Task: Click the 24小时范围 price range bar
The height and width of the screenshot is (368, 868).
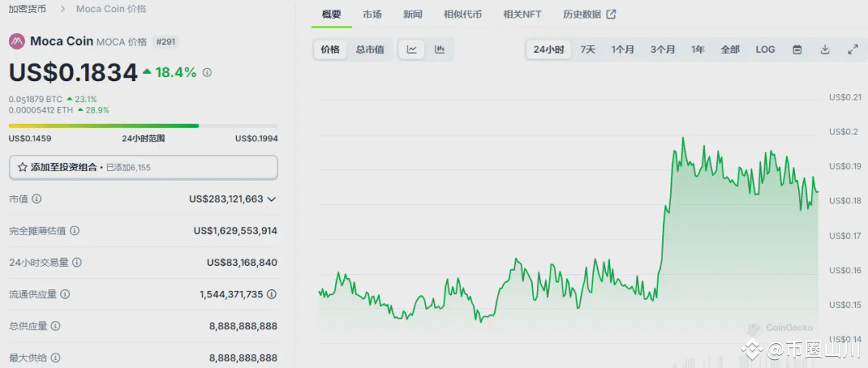Action: (x=143, y=125)
